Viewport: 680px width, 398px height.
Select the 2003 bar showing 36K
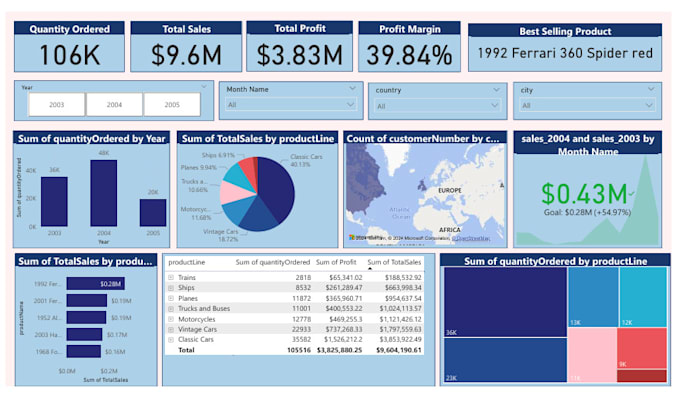click(x=54, y=202)
